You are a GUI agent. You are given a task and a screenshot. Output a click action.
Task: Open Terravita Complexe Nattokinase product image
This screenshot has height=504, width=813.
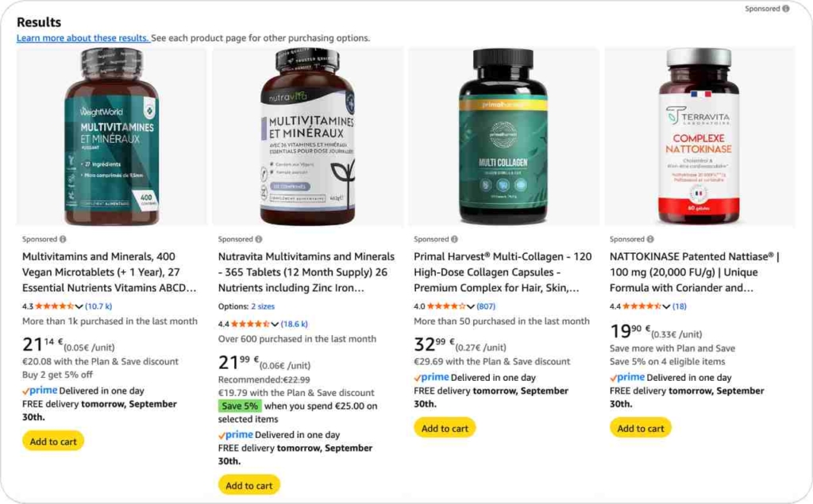pos(699,137)
